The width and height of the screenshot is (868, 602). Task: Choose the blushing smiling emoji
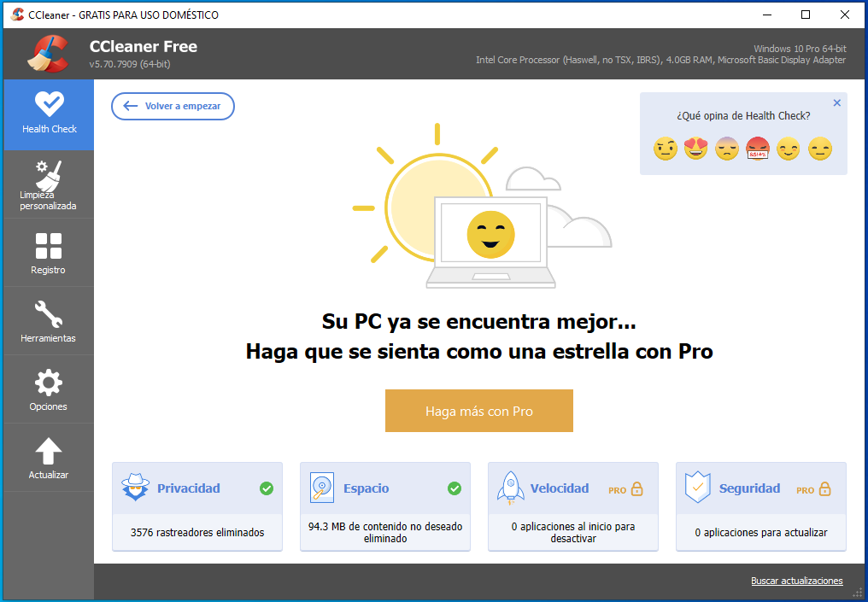click(x=789, y=149)
